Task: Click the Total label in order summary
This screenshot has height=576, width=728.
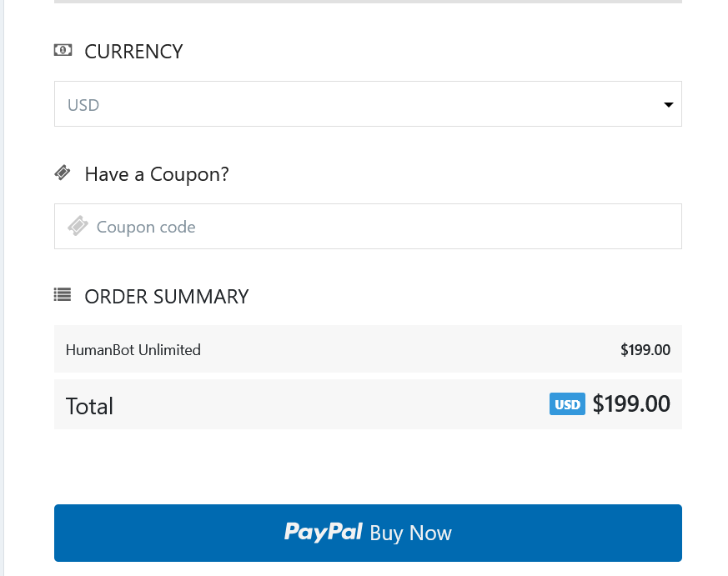Action: tap(89, 405)
